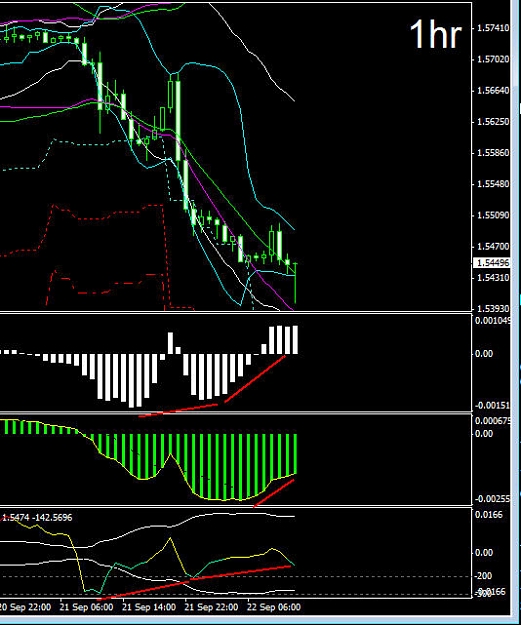Click the 1.57020 price axis label
Screen dimensions: 521x625
(x=493, y=59)
